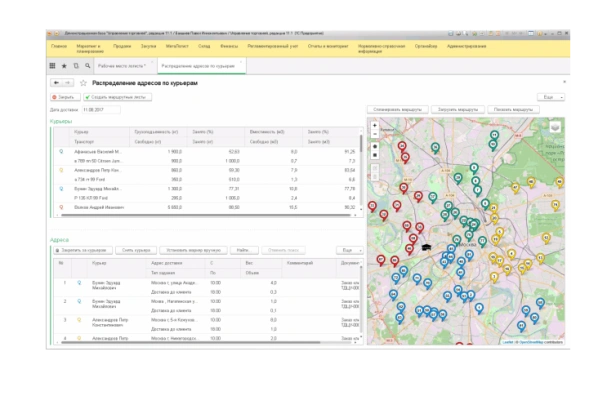This screenshot has height=405, width=616.
Task: Click the favorites star in toolbar
Action: click(64, 66)
